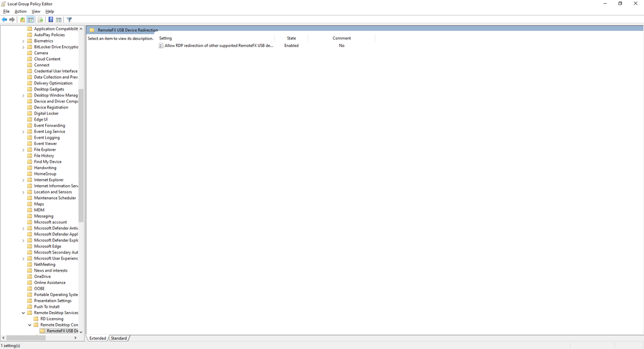644x349 pixels.
Task: Open the File menu
Action: 6,12
